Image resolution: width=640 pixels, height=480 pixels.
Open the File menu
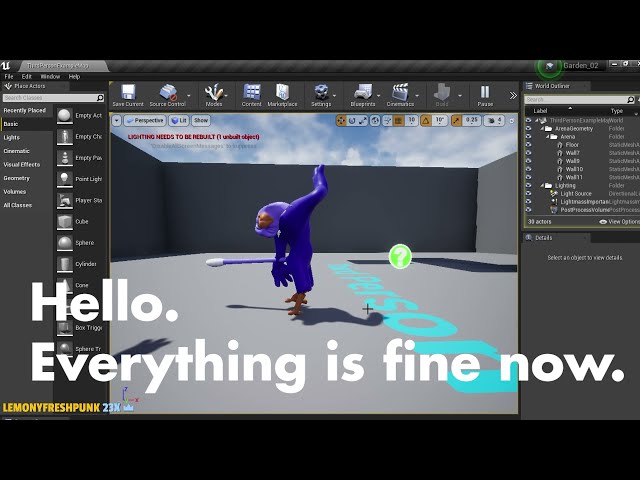tap(9, 76)
